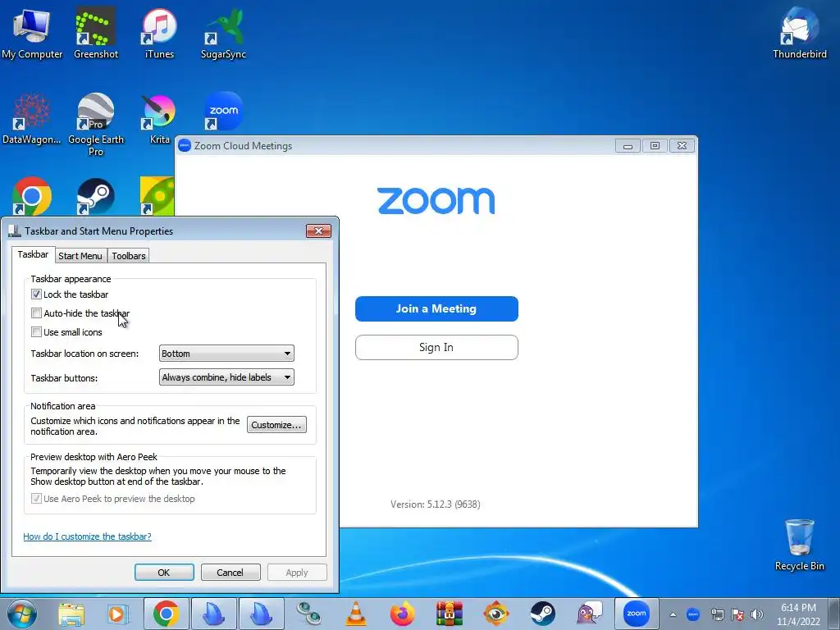Uncheck Lock the taskbar
Image resolution: width=840 pixels, height=630 pixels.
[x=36, y=294]
